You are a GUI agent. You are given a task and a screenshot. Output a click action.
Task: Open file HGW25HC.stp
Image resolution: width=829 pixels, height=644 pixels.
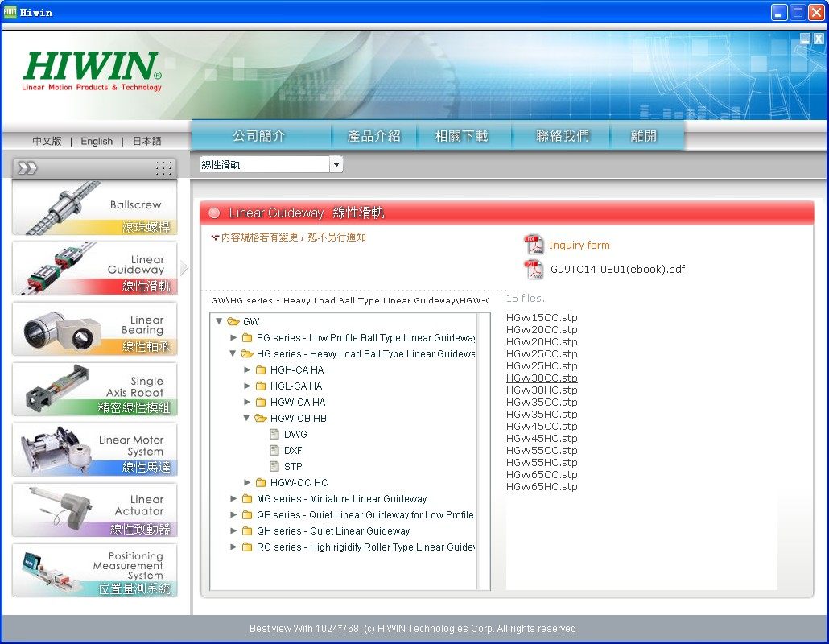[x=542, y=366]
